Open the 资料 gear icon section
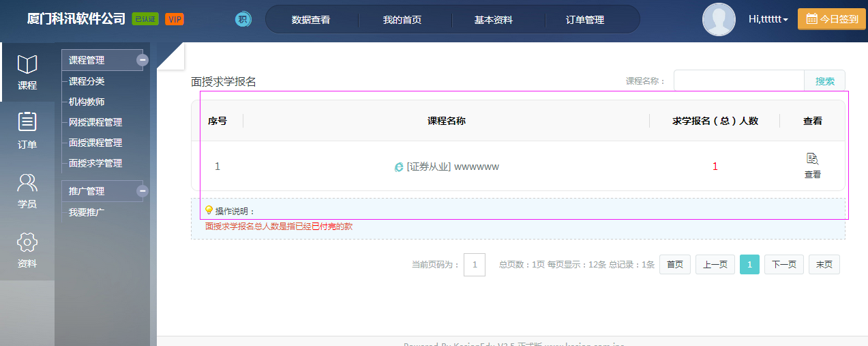 (27, 242)
